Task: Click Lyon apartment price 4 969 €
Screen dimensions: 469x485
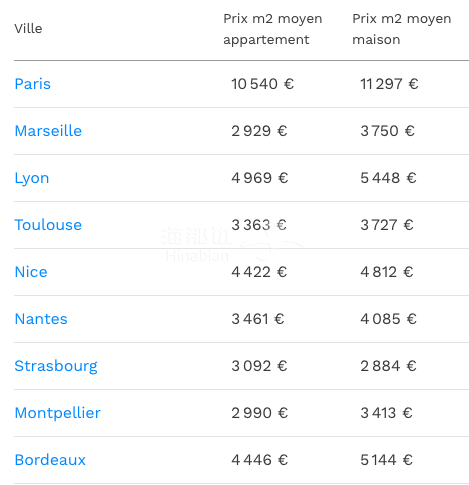Action: click(260, 178)
